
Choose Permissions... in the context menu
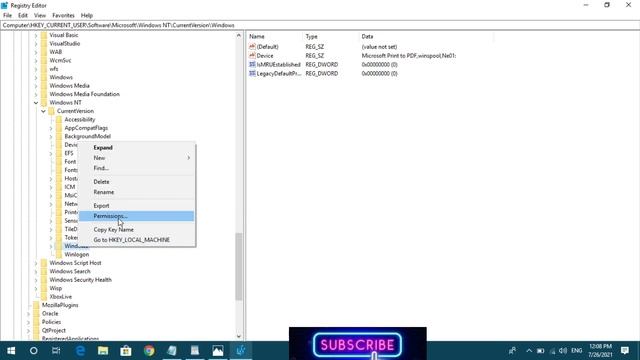[136, 216]
